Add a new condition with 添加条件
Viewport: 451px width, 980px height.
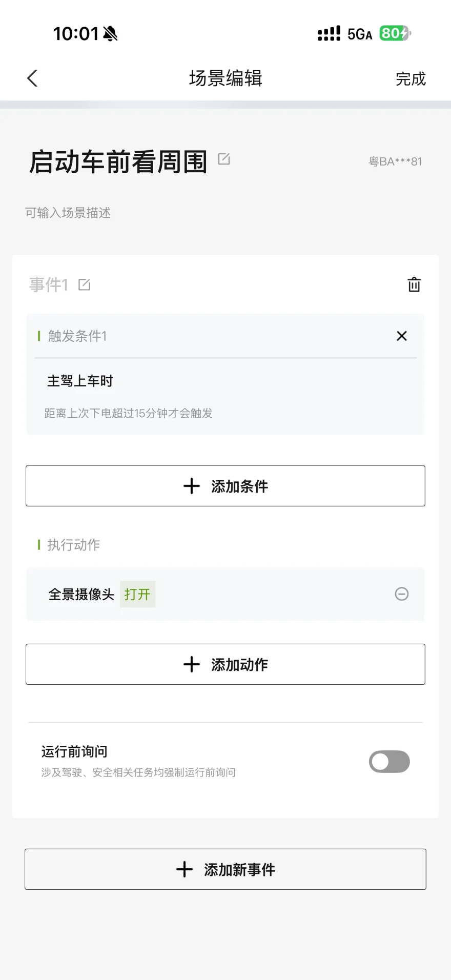tap(225, 486)
